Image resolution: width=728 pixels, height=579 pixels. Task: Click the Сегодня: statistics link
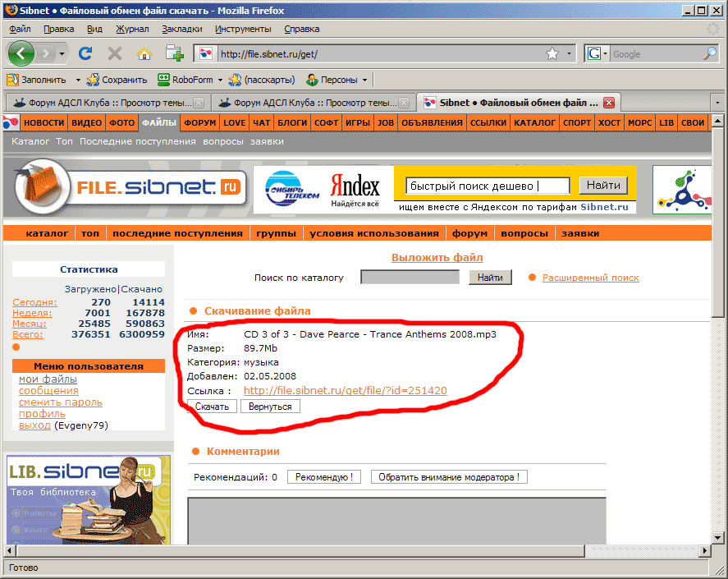click(34, 302)
